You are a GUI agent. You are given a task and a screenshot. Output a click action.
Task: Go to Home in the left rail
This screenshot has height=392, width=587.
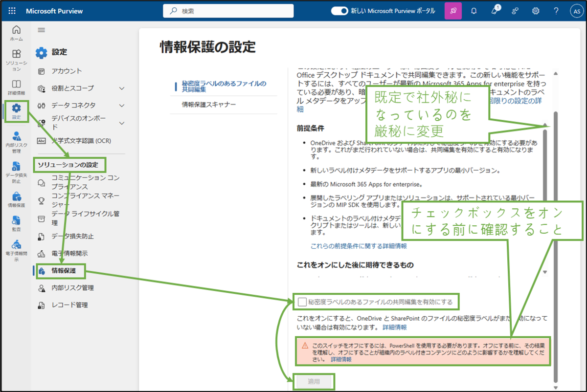[x=16, y=33]
